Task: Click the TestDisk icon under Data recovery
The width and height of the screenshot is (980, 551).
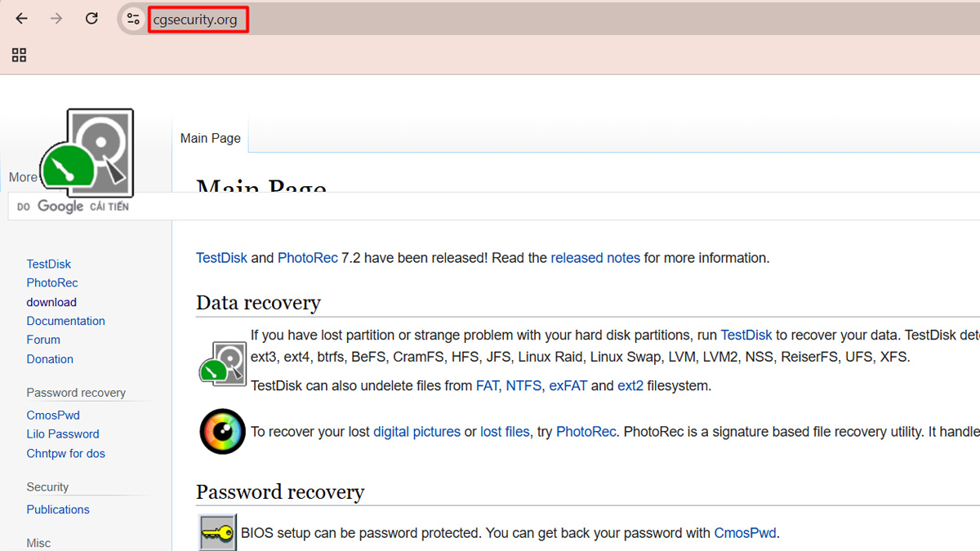Action: (223, 362)
